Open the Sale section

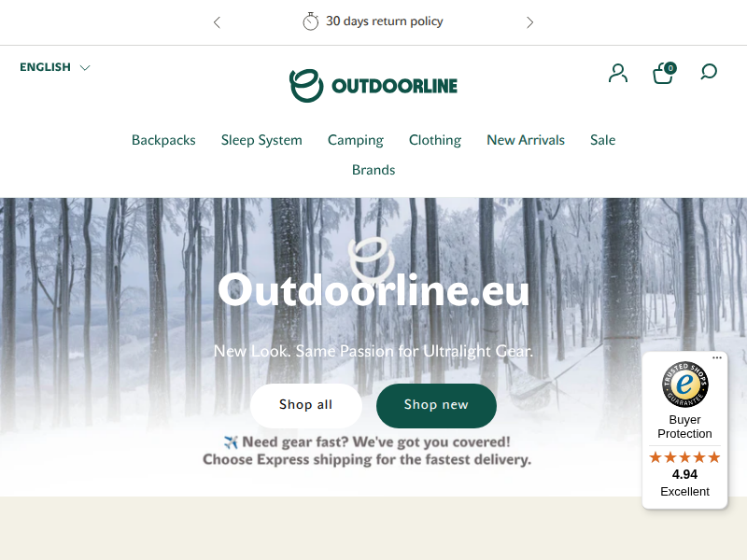(602, 140)
